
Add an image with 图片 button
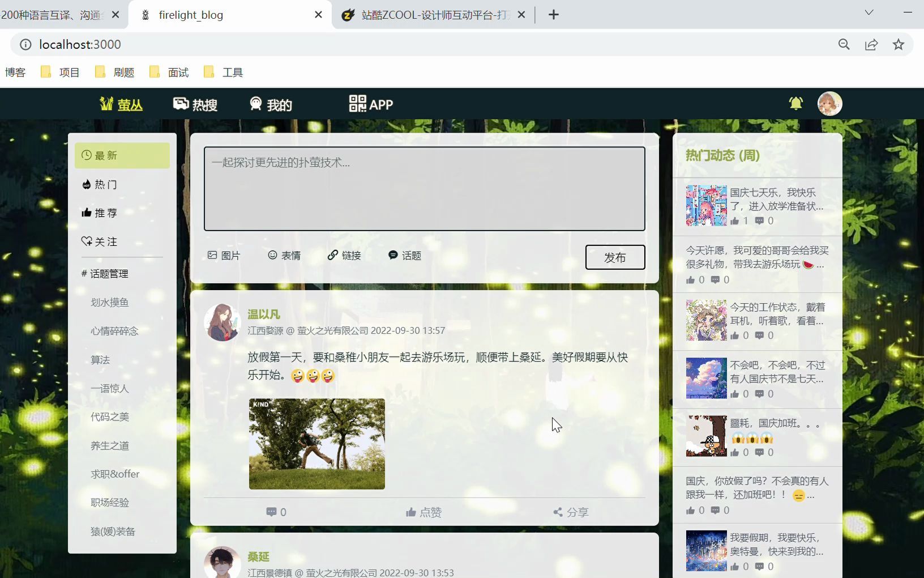pos(224,256)
